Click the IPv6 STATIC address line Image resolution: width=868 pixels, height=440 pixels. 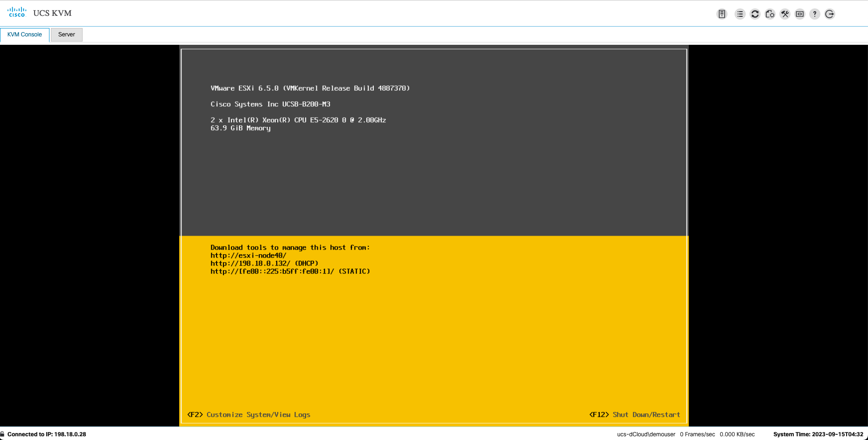(290, 271)
